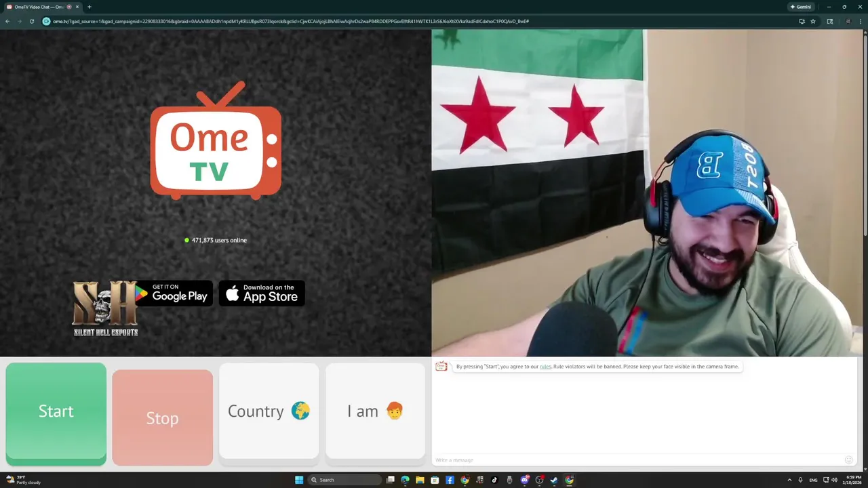Click the microphone icon in system tray

tap(801, 480)
